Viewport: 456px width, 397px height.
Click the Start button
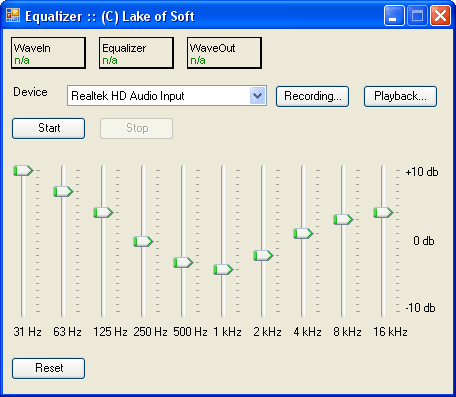pos(49,128)
